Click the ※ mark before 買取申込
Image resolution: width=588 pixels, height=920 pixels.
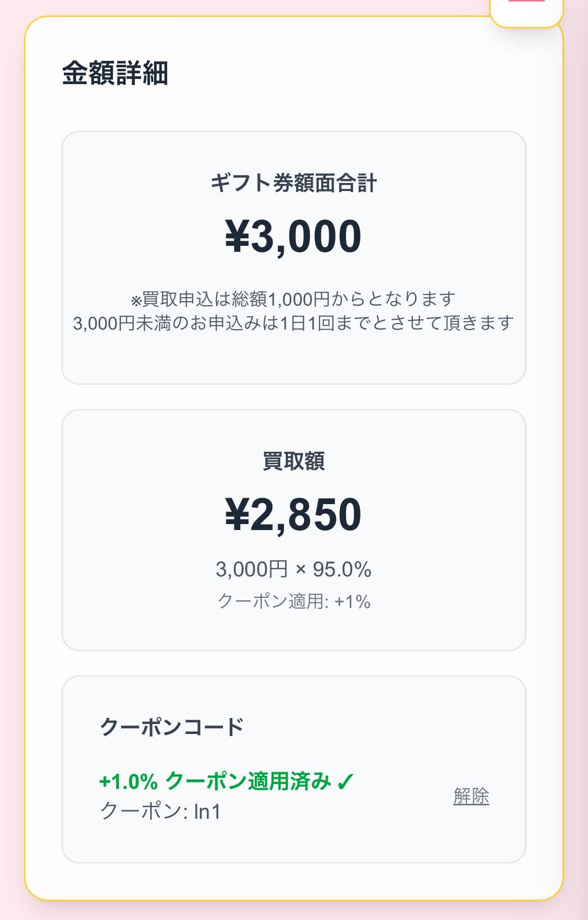pyautogui.click(x=136, y=301)
